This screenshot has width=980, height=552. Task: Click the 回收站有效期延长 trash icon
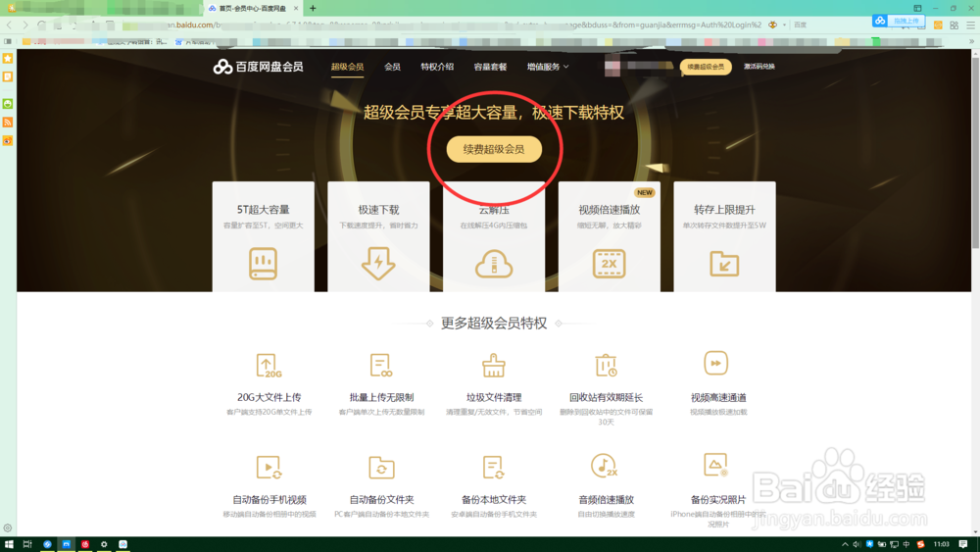[x=606, y=365]
